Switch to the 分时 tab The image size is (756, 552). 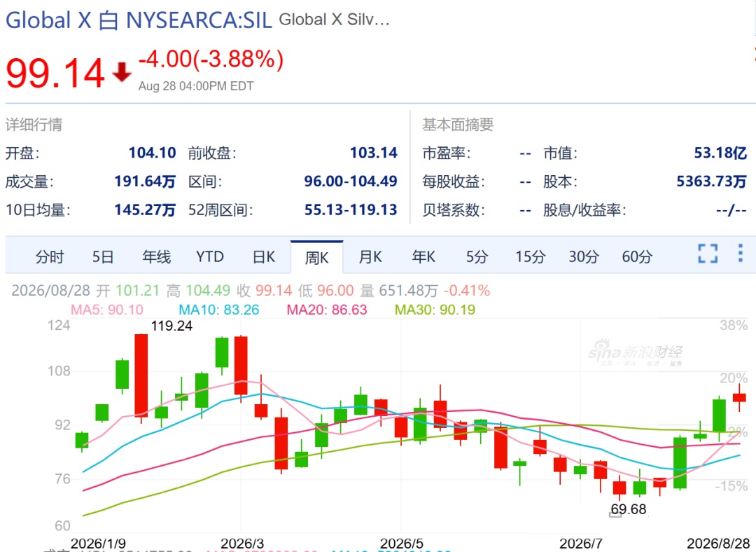[49, 256]
